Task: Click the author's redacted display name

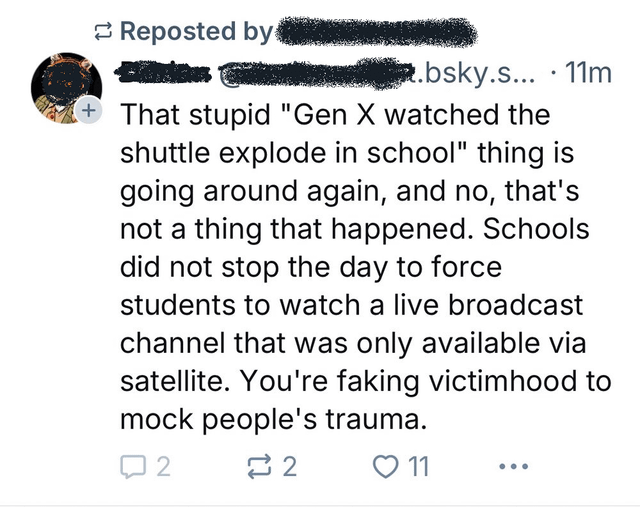Action: (166, 73)
